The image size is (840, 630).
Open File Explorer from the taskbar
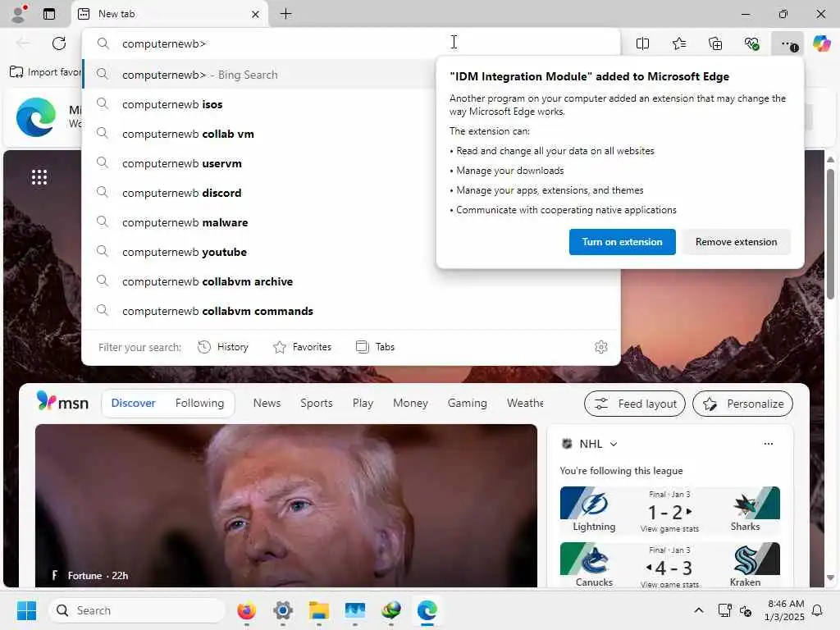coord(319,610)
